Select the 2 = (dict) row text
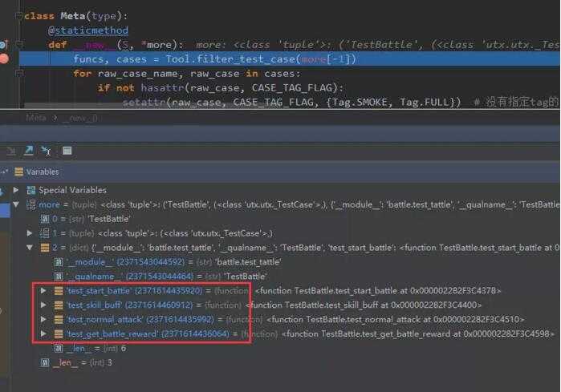The image size is (561, 392). point(307,248)
